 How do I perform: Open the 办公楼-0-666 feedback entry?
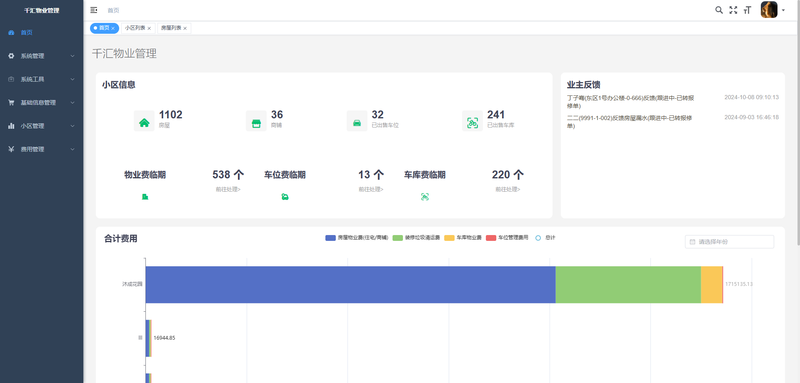[630, 101]
